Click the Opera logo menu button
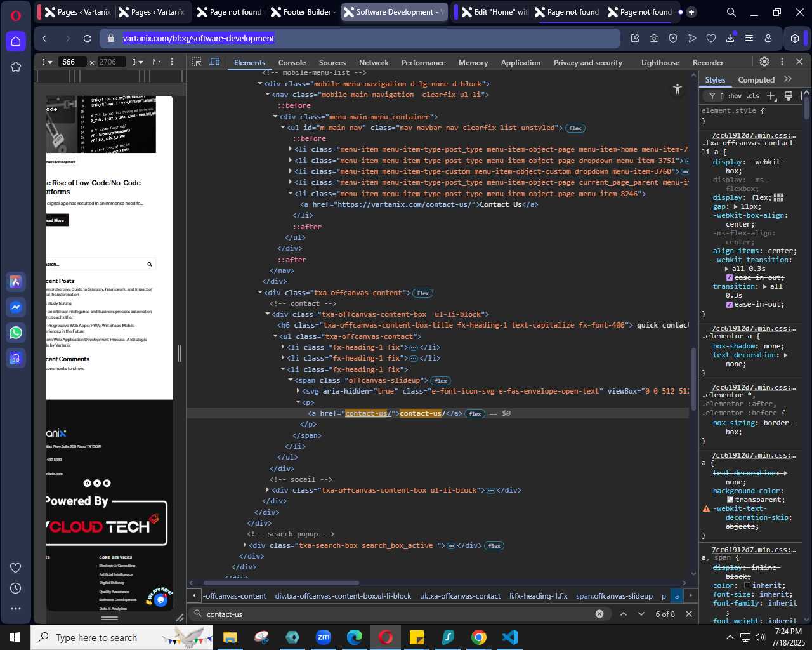The width and height of the screenshot is (812, 650). 16,15
